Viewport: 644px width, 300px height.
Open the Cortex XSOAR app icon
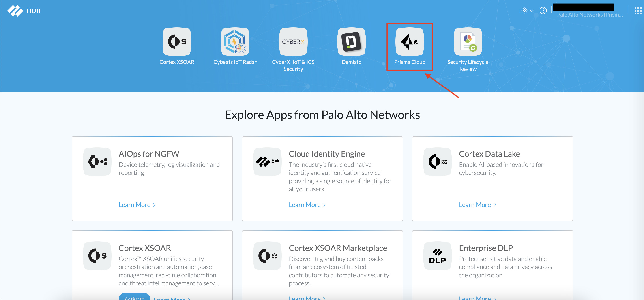pyautogui.click(x=177, y=41)
